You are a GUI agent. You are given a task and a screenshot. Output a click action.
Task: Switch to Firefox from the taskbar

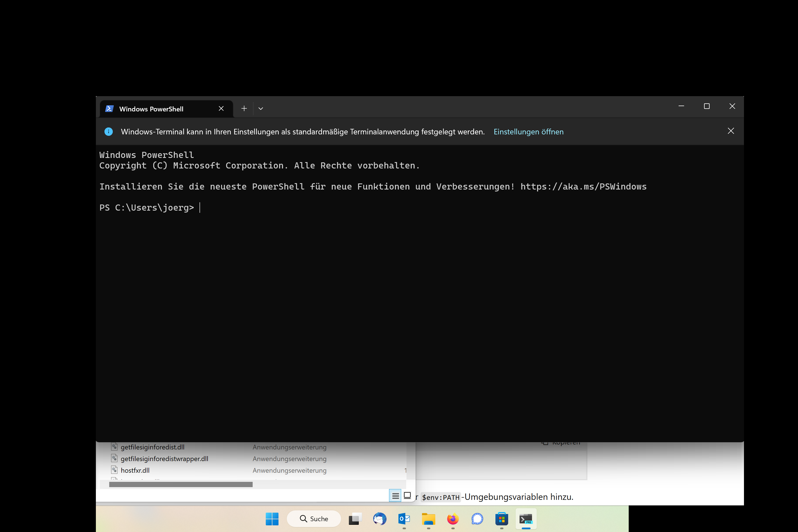point(453,519)
